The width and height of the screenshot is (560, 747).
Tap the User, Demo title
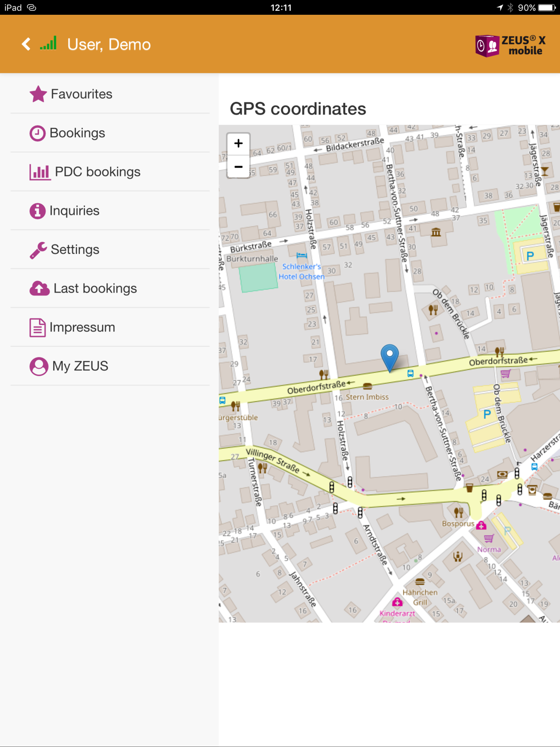(x=109, y=44)
